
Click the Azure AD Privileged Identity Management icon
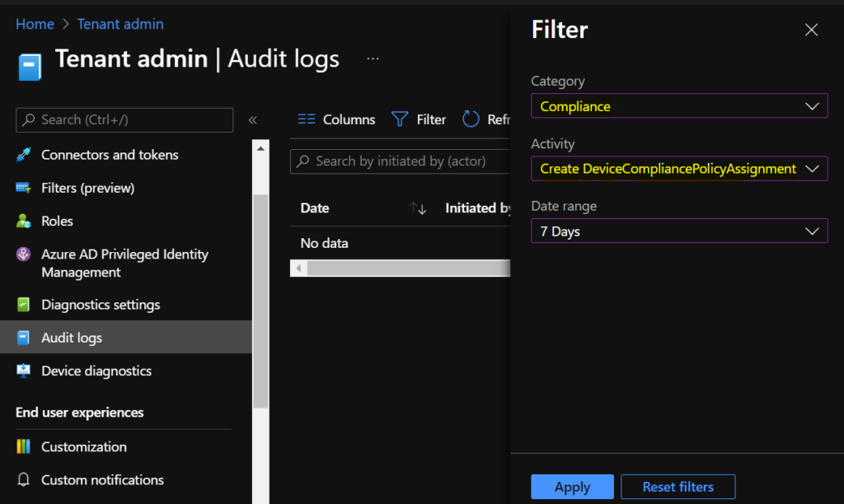(23, 254)
